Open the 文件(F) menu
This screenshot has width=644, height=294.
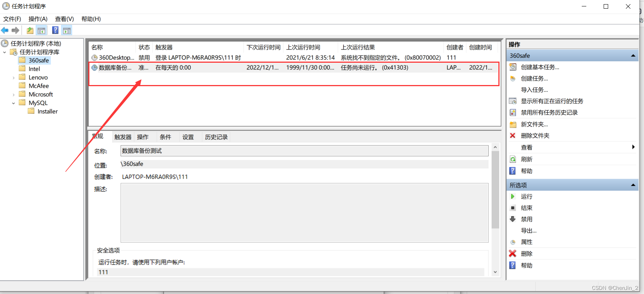pyautogui.click(x=12, y=19)
